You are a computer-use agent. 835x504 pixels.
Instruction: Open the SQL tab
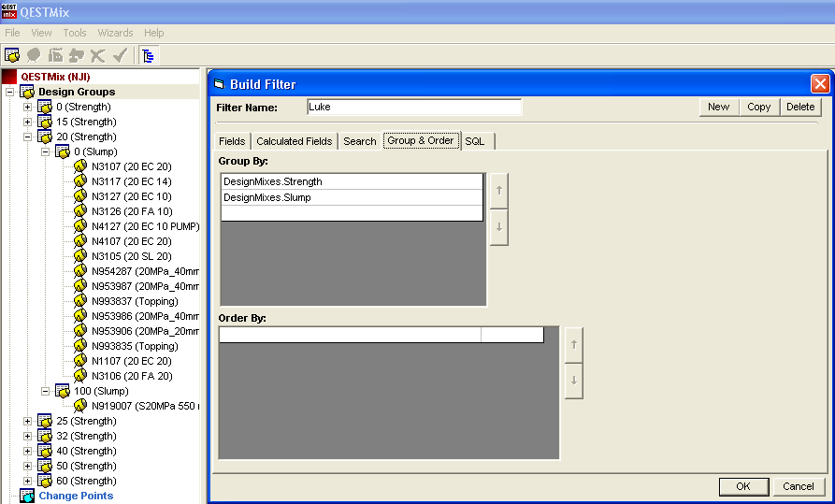pyautogui.click(x=475, y=141)
